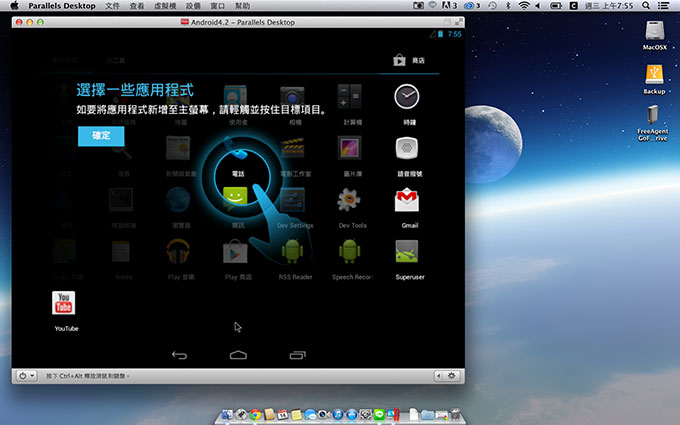Open the 查看 menu
Image resolution: width=680 pixels, height=425 pixels.
137,6
